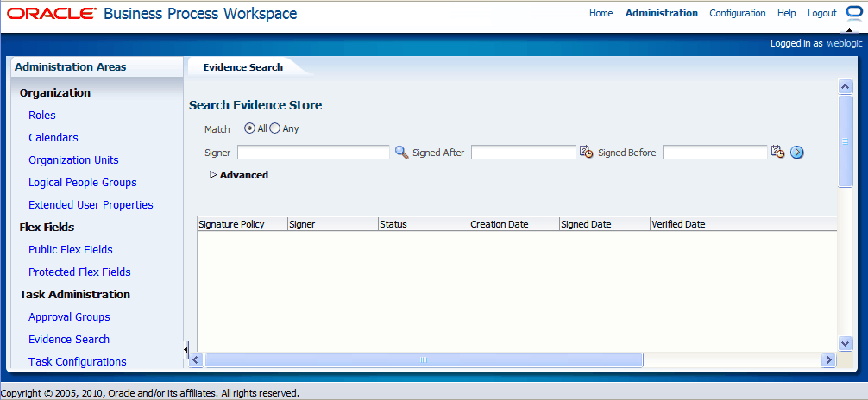
Task: Open the Administration menu item
Action: click(662, 13)
